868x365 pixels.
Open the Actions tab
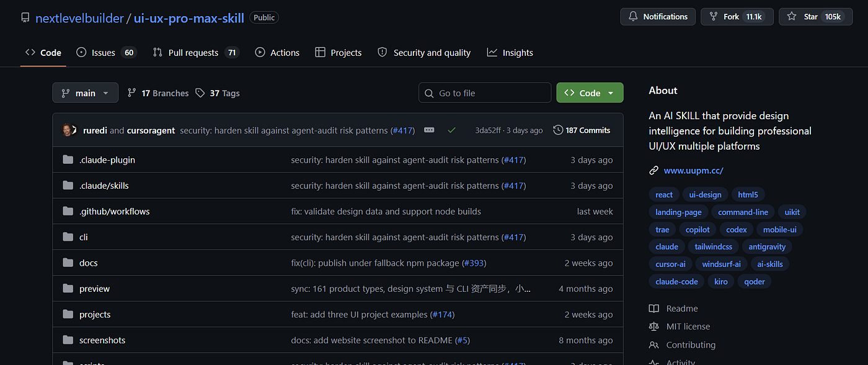click(x=277, y=53)
